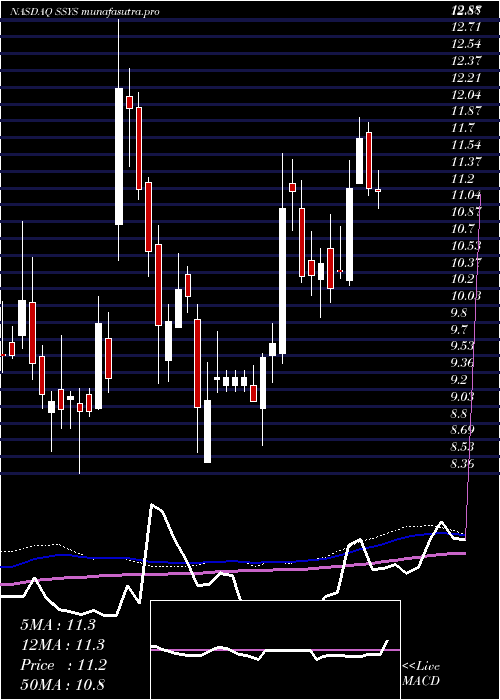Select the 10.2 price axis label

[x=462, y=279]
